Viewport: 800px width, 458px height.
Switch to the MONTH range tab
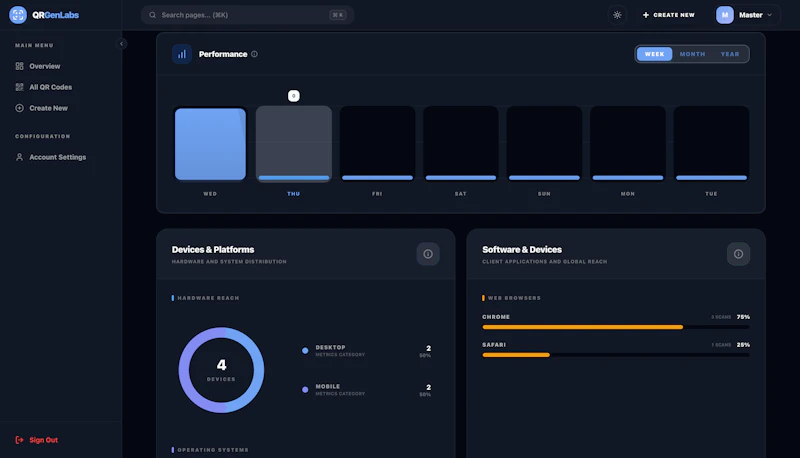click(x=692, y=54)
